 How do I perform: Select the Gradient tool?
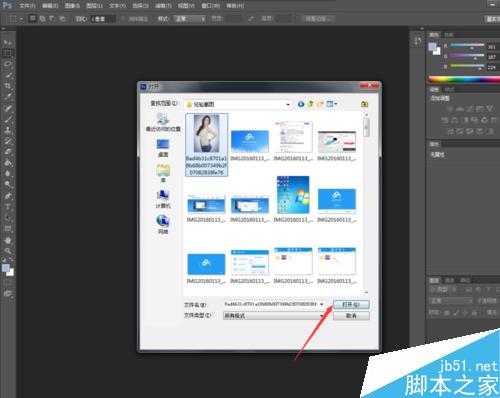(x=8, y=163)
